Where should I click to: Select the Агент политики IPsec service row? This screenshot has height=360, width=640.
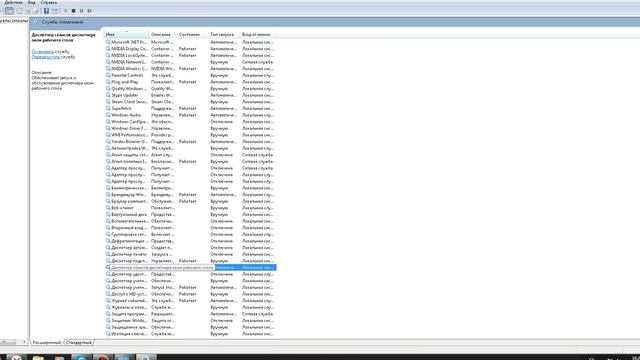pyautogui.click(x=190, y=162)
